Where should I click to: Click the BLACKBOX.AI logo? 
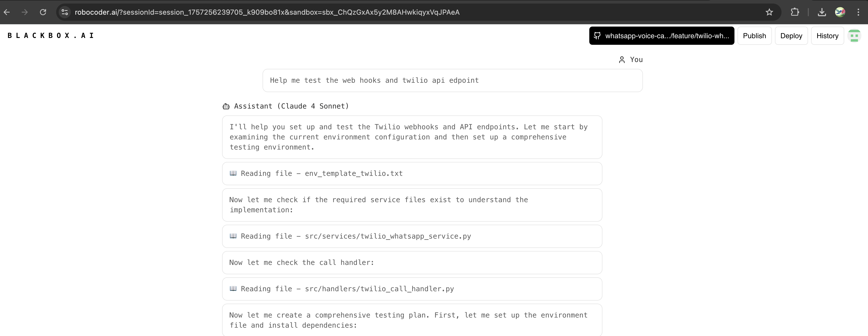[51, 35]
